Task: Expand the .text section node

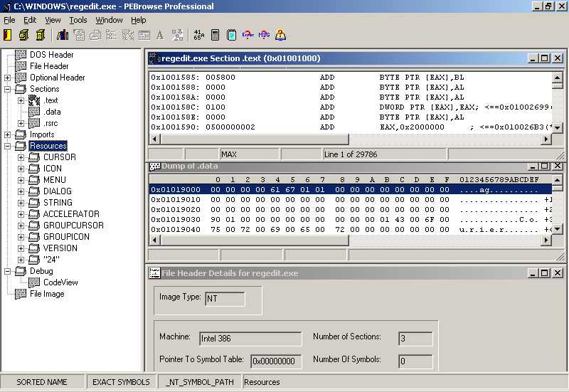Action: tap(21, 100)
